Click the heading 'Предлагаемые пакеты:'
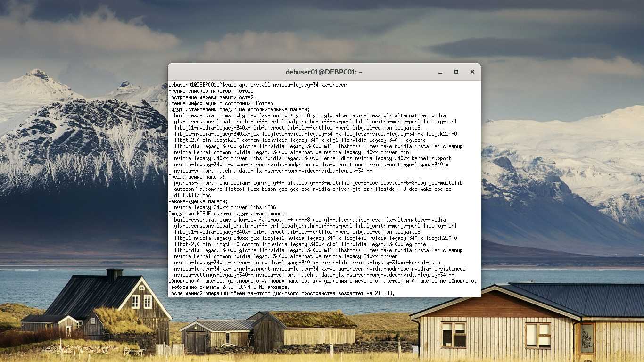The height and width of the screenshot is (362, 644). point(198,177)
